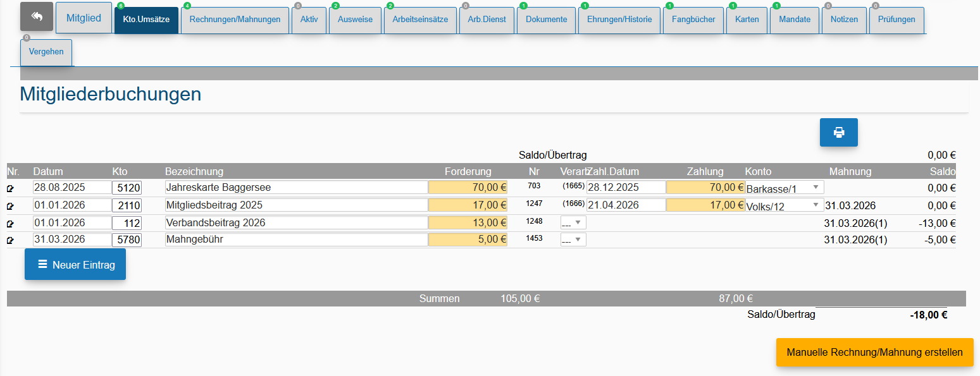Image resolution: width=980 pixels, height=376 pixels.
Task: Open the Fangbücher tab
Action: pyautogui.click(x=693, y=20)
